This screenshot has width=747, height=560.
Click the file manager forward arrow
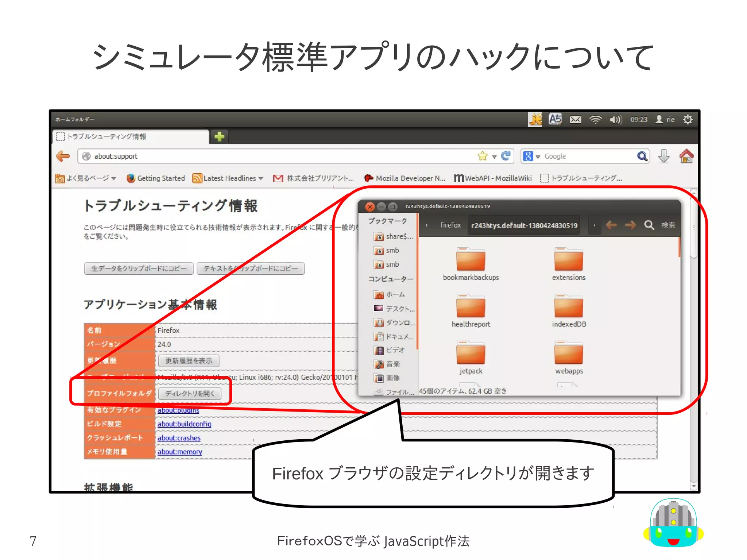click(630, 225)
